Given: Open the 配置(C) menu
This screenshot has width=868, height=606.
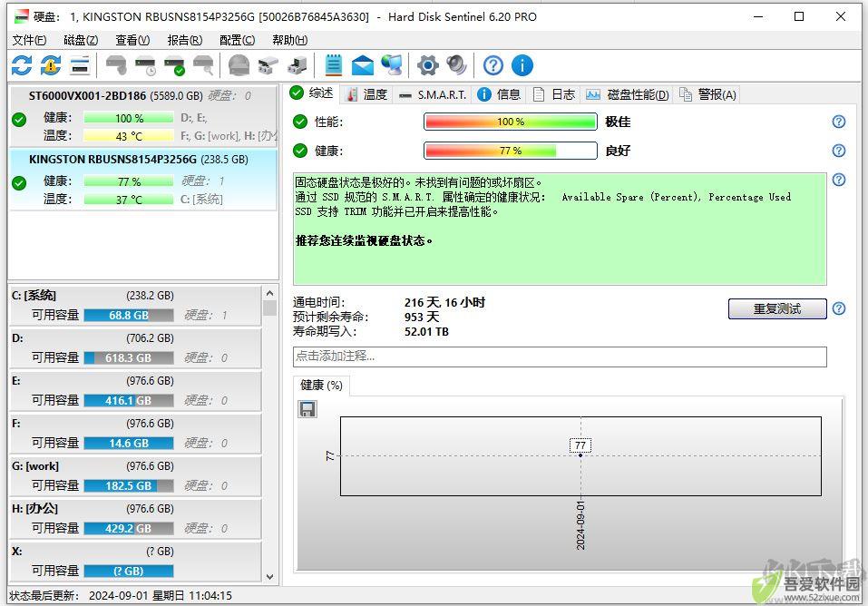Looking at the screenshot, I should tap(237, 40).
